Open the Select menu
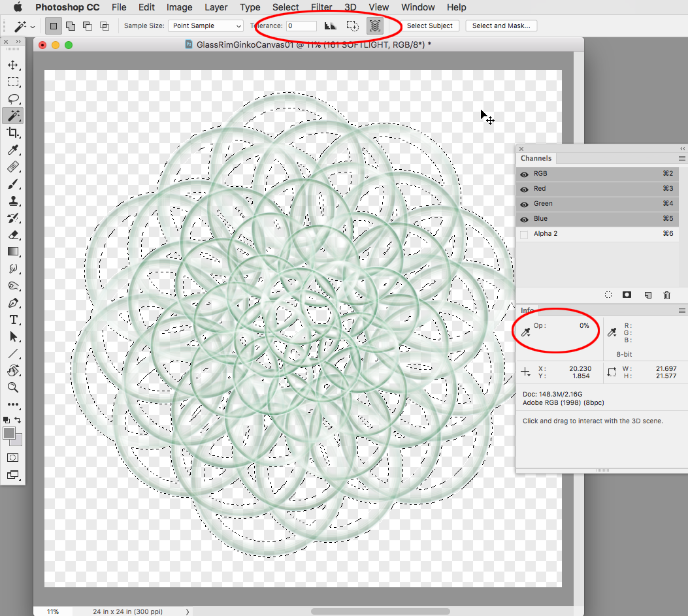This screenshot has width=688, height=616. (x=286, y=7)
